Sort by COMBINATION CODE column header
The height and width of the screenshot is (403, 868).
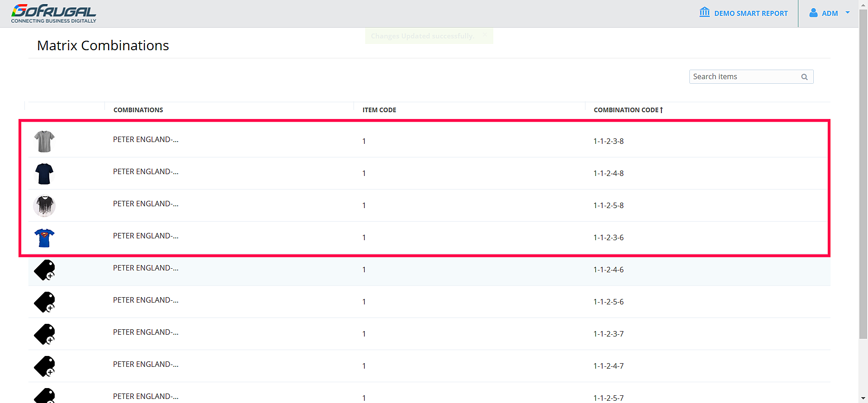628,110
